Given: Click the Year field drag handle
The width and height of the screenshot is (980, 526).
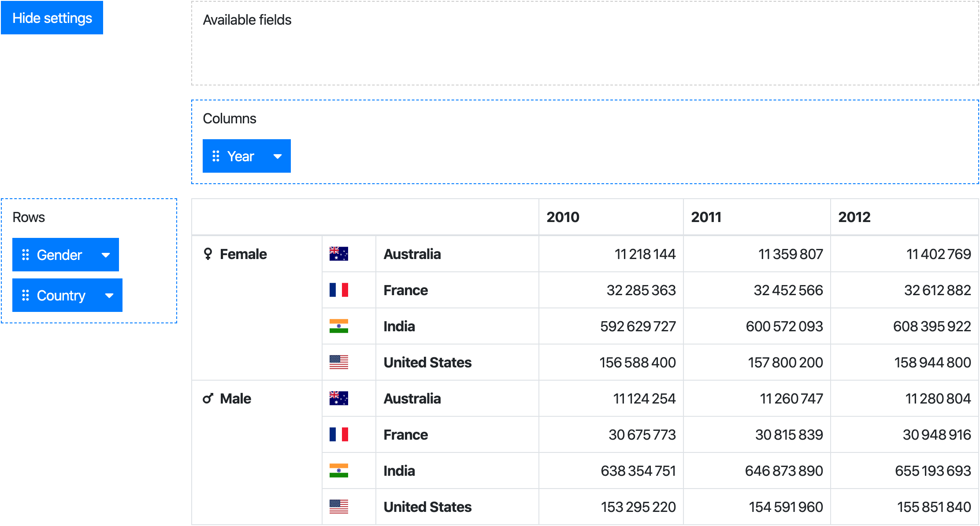Looking at the screenshot, I should 216,156.
